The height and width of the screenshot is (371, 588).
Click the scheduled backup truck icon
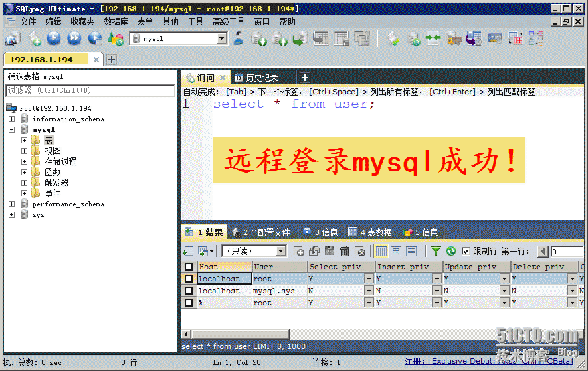click(x=454, y=38)
